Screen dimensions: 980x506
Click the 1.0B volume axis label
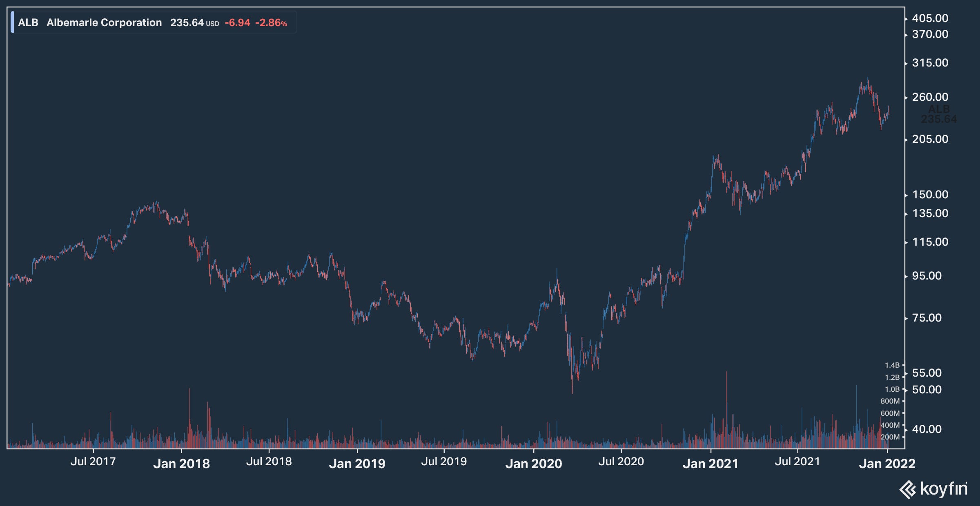(x=892, y=389)
